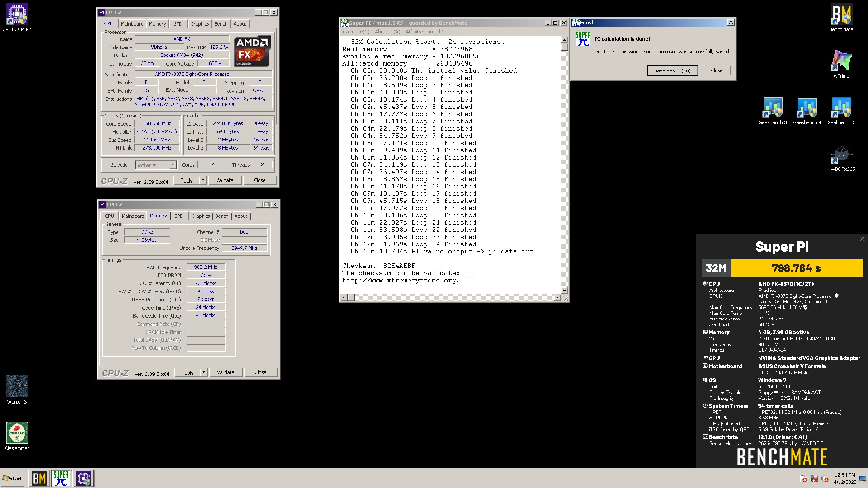The width and height of the screenshot is (868, 488).
Task: Click the show desktop tray icon
Action: pos(863,479)
